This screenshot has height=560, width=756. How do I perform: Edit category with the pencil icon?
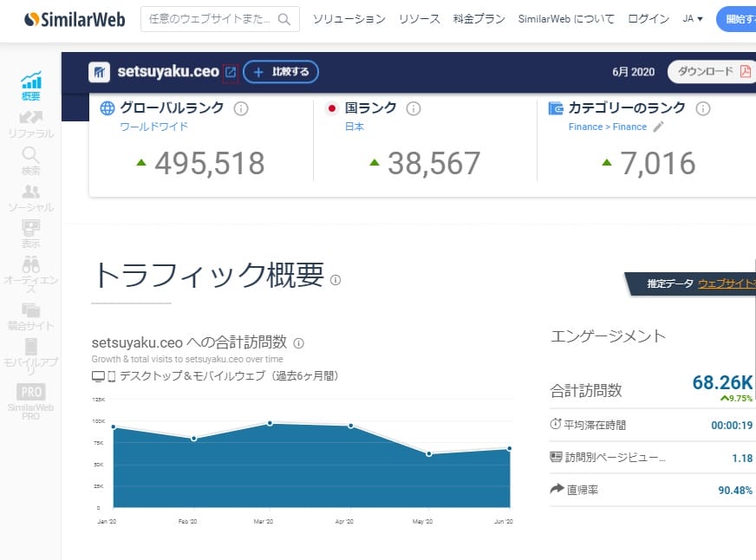(658, 127)
